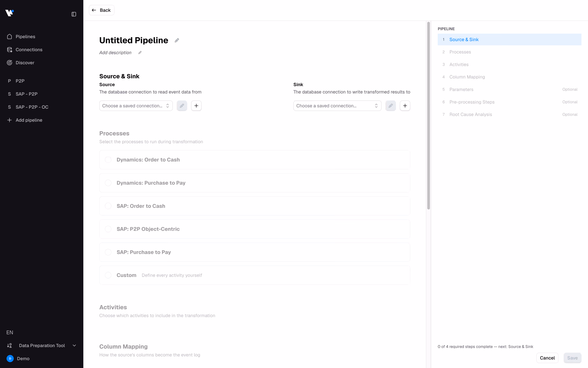
Task: Select the Dynamics: Order to Cash radio
Action: (108, 160)
